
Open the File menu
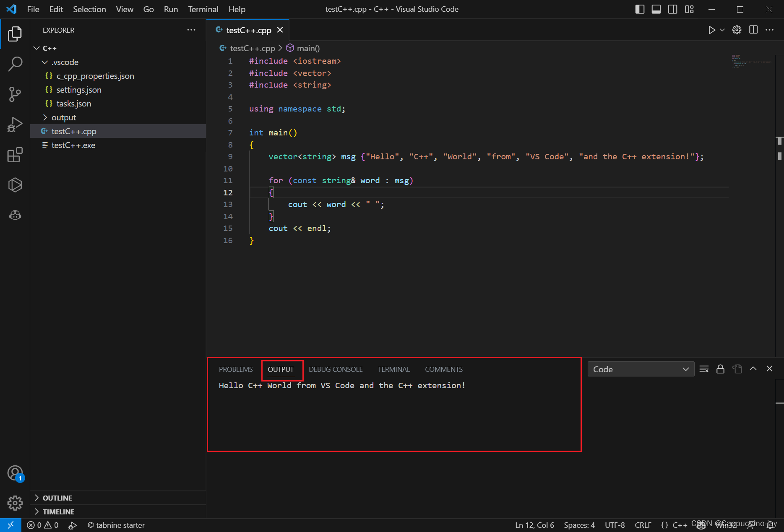[x=33, y=9]
